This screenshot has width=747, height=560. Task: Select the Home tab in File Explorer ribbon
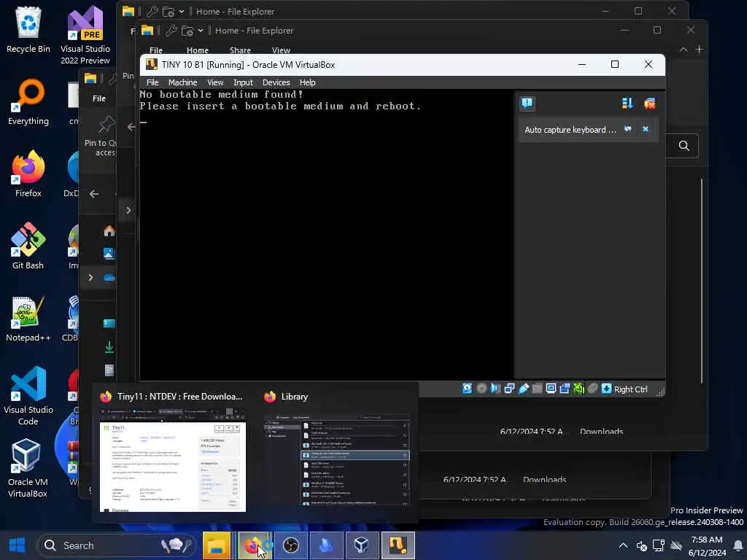(x=197, y=50)
